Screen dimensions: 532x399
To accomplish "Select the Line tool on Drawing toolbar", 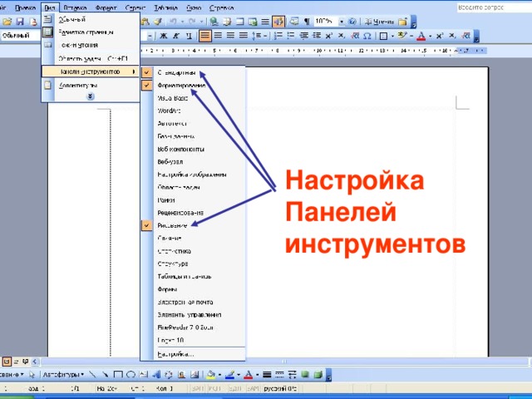I will (92, 375).
